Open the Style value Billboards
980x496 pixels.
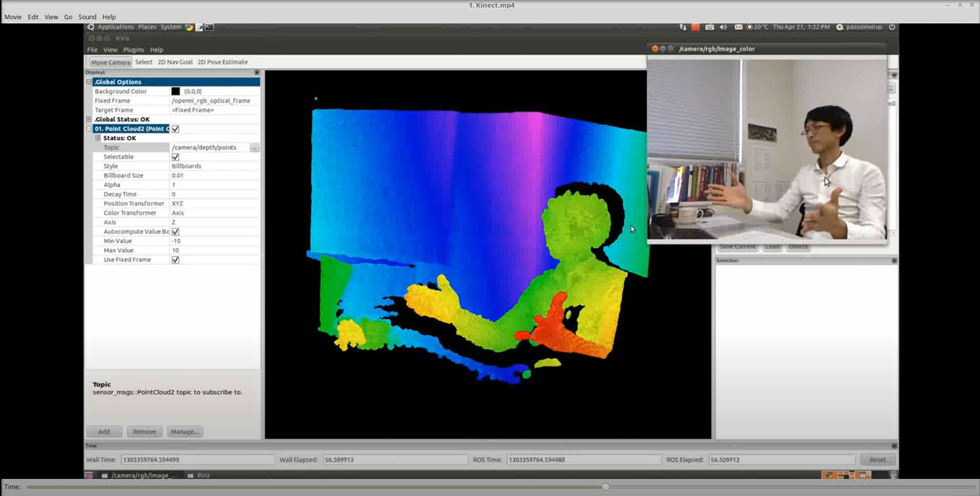214,166
